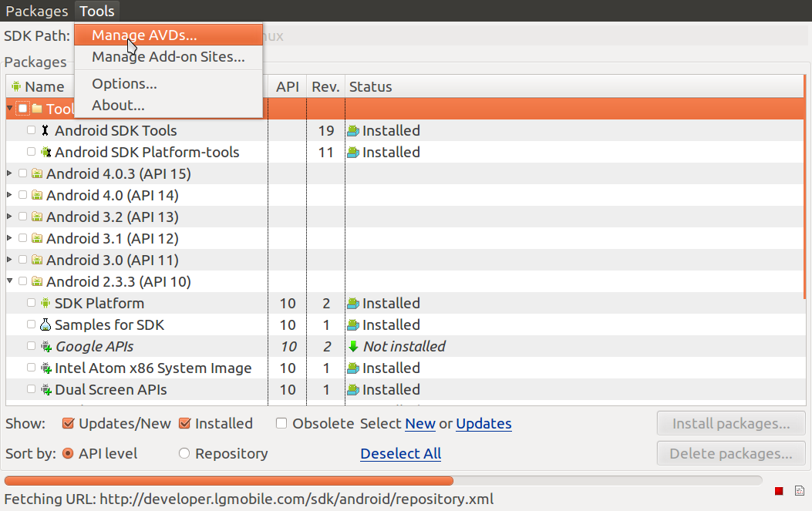Click the Install packages... button
This screenshot has height=511, width=812.
pyautogui.click(x=731, y=424)
